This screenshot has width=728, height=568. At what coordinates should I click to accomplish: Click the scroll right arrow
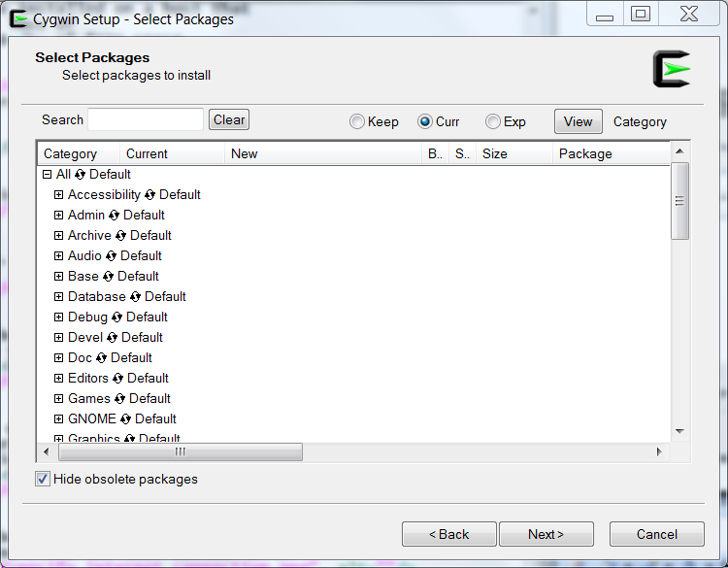click(x=659, y=451)
